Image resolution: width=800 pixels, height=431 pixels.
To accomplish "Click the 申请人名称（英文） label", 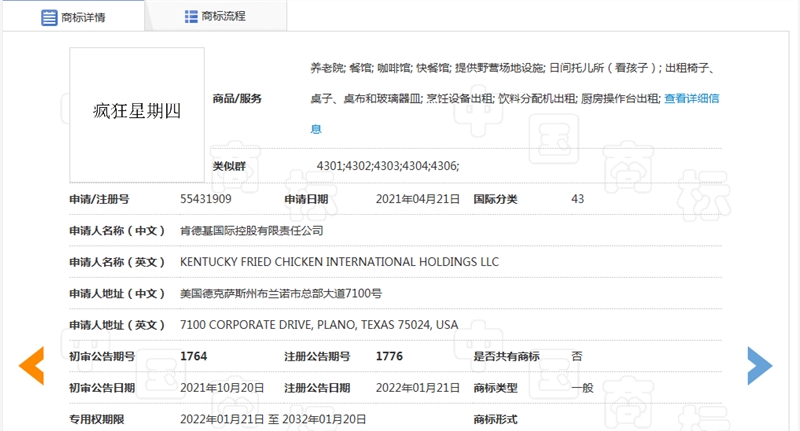I will click(x=117, y=262).
